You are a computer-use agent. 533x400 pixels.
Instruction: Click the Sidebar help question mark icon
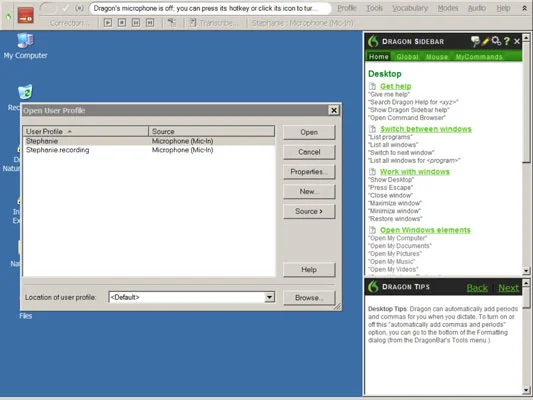(506, 41)
